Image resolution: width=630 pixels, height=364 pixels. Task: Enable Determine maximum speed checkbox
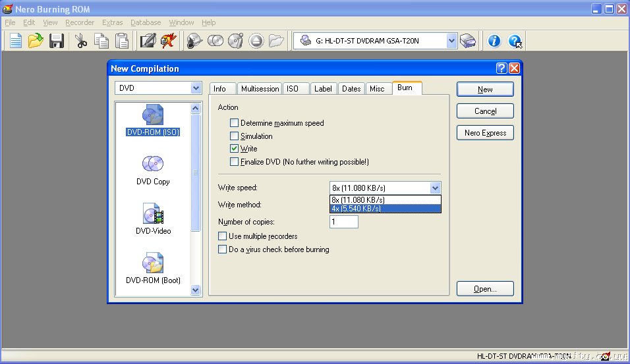pos(234,123)
